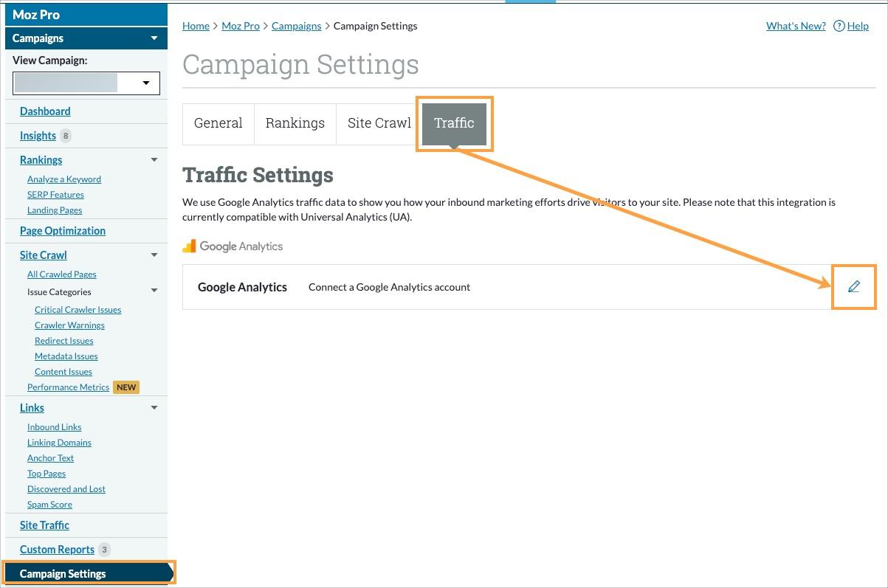
Task: Open the What's New link
Action: 795,26
